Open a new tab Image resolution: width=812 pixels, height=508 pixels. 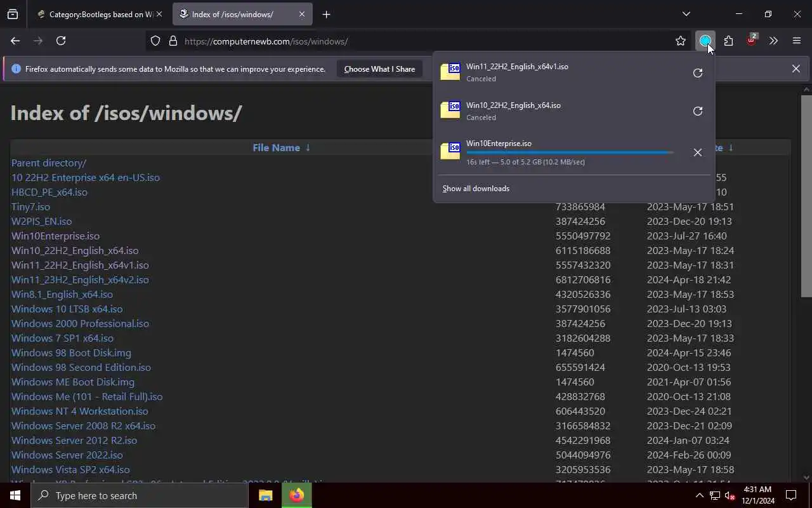pyautogui.click(x=326, y=14)
